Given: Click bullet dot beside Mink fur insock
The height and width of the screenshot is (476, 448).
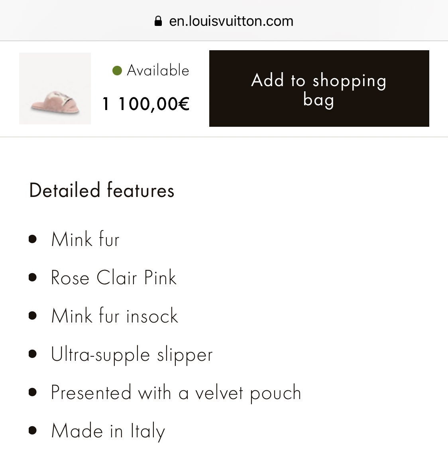Looking at the screenshot, I should tap(33, 316).
